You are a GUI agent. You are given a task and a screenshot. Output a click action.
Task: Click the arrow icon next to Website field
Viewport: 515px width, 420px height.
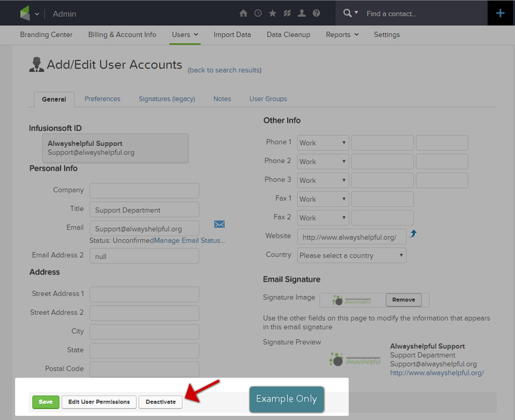(x=414, y=234)
